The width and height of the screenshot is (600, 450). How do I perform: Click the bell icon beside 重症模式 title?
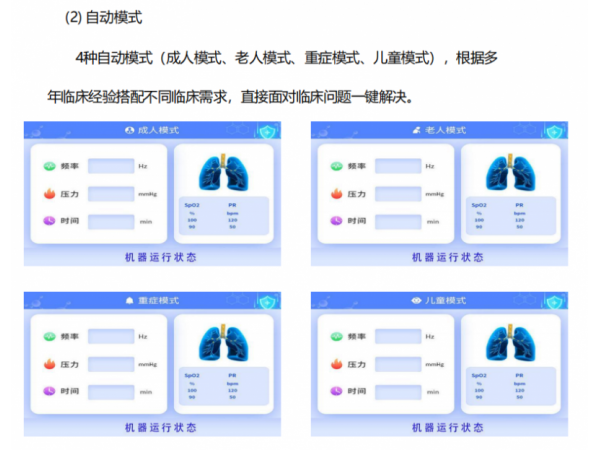point(128,300)
